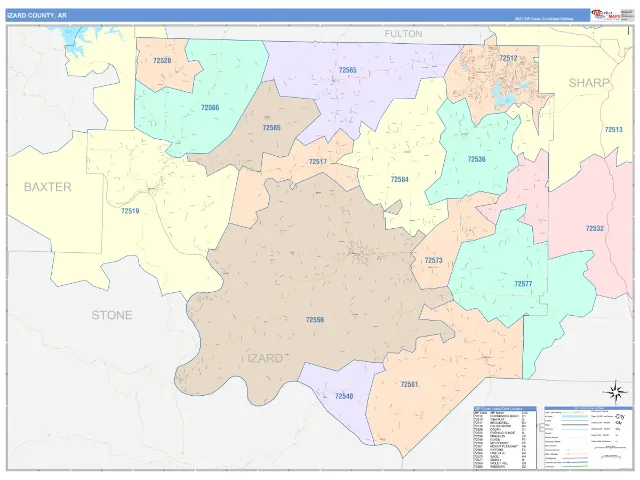Select ZIP code label 72584
The width and height of the screenshot is (640, 480).
point(399,179)
